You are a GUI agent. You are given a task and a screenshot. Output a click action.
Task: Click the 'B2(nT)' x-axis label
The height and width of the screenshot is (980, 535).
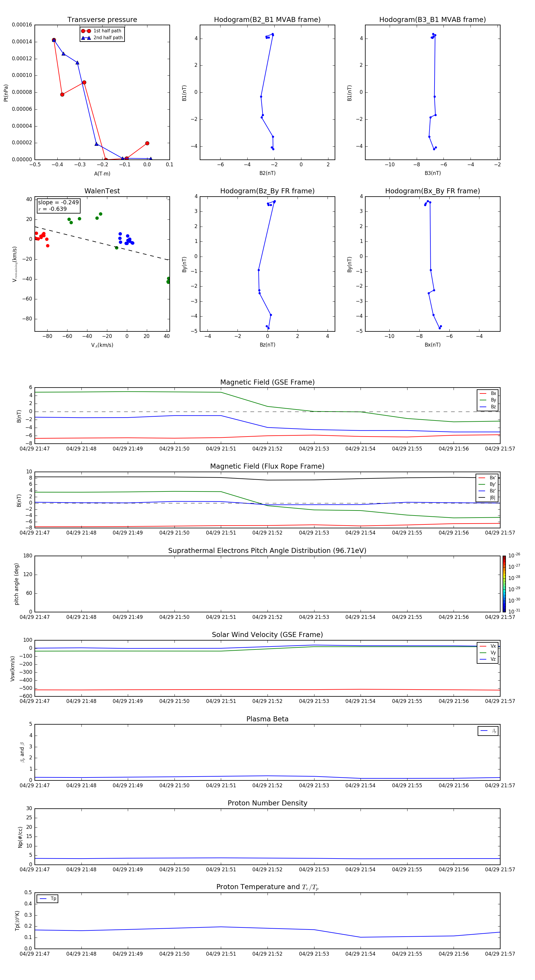(x=267, y=173)
